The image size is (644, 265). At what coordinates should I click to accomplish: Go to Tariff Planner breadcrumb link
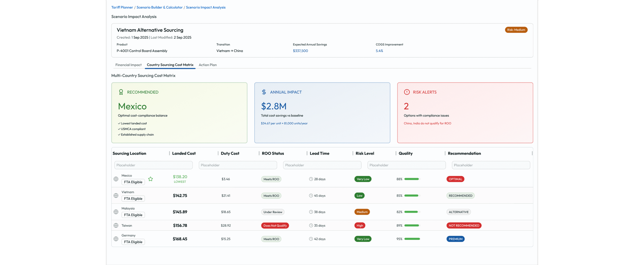pos(122,7)
